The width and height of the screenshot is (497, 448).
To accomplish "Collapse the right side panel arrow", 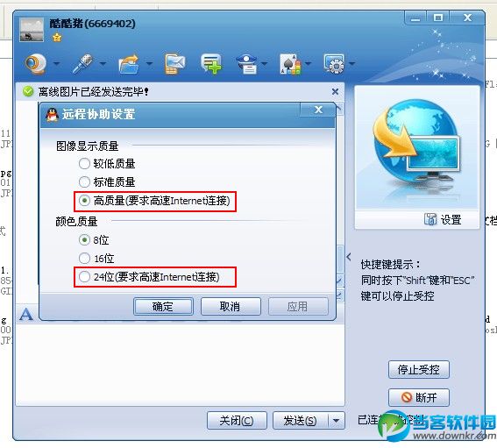I will point(349,256).
